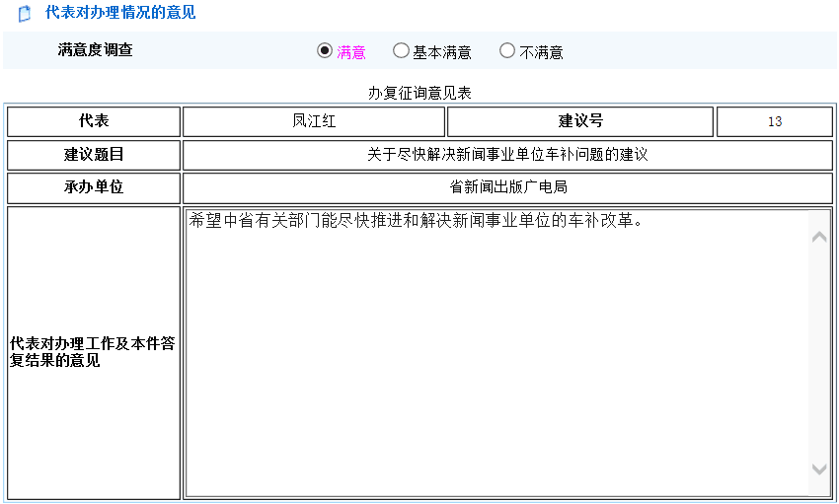839x504 pixels.
Task: Select the 满意 radio button
Action: click(325, 50)
